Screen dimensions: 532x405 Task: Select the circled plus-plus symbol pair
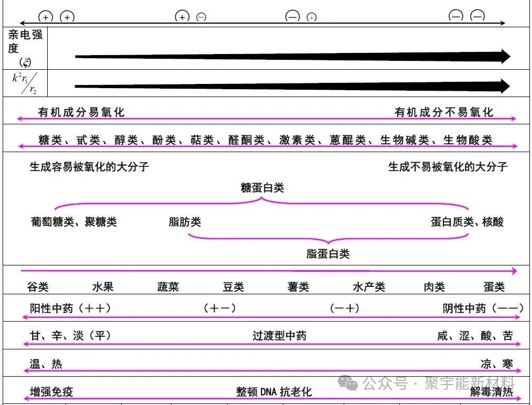click(x=56, y=16)
